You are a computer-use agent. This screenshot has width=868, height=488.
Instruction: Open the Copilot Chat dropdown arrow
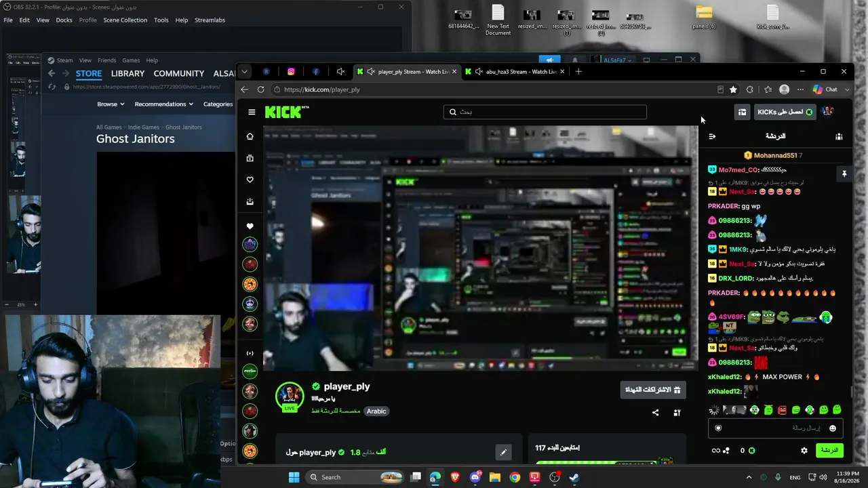click(847, 89)
